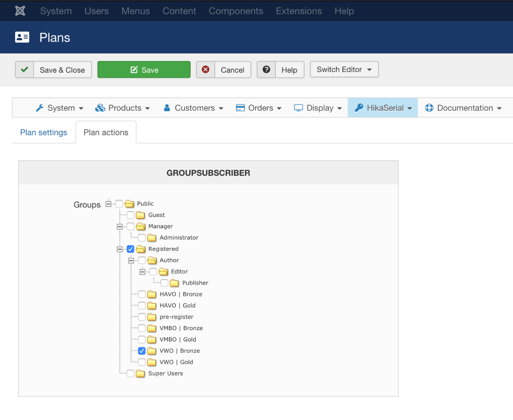Click the red X cancel icon
513x420 pixels.
[x=206, y=70]
